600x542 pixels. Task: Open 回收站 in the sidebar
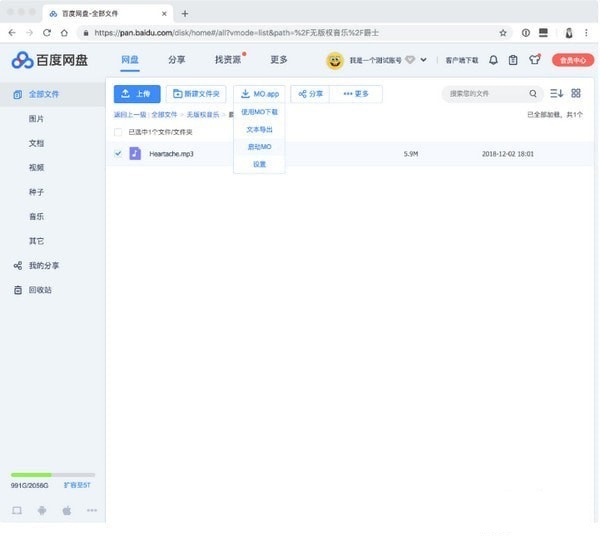[40, 290]
